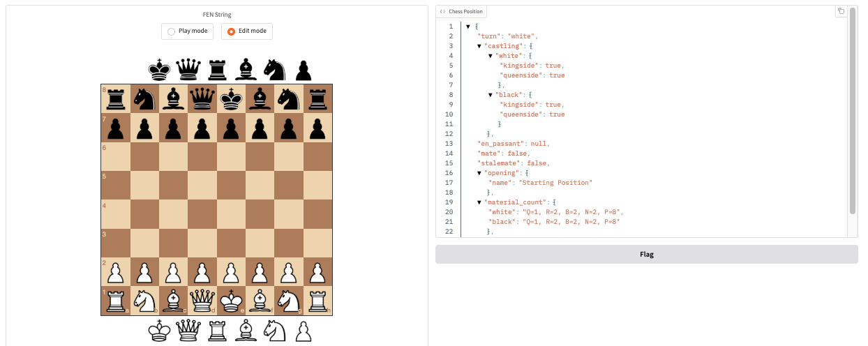This screenshot has height=346, width=868.
Task: Select Edit mode radio button
Action: tap(232, 31)
